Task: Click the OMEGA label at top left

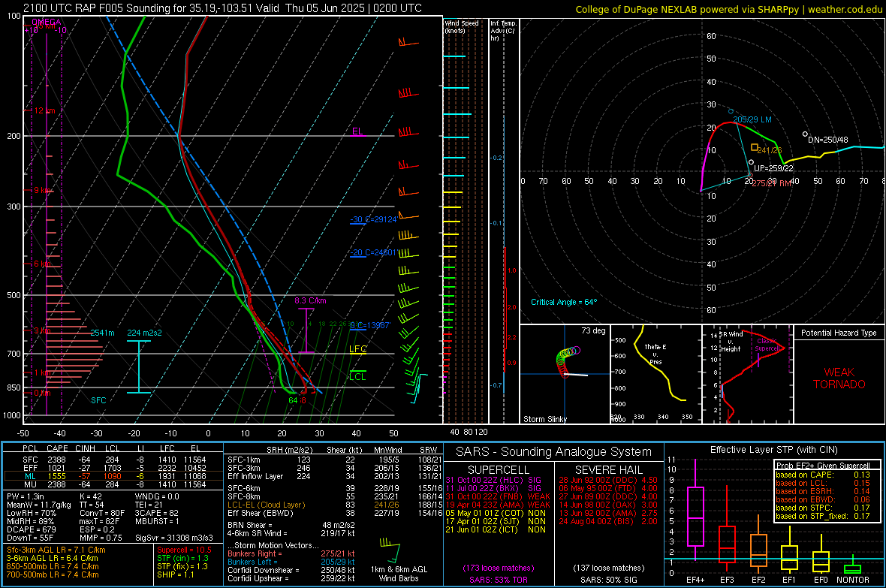Action: pyautogui.click(x=47, y=22)
